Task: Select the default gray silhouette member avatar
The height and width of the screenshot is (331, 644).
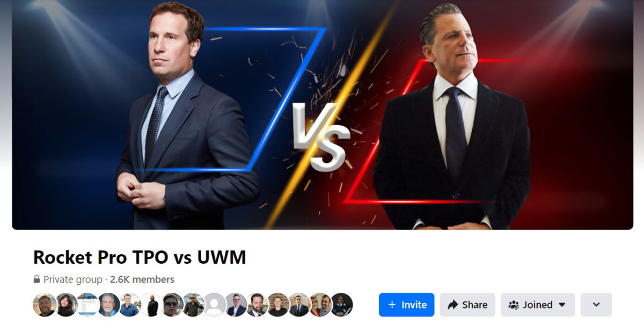Action: pyautogui.click(x=215, y=305)
